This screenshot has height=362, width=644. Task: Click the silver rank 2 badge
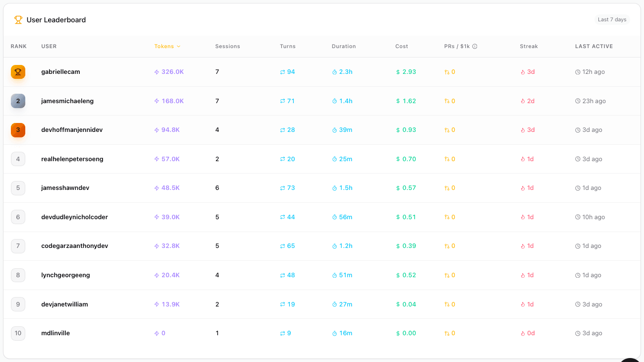point(18,101)
